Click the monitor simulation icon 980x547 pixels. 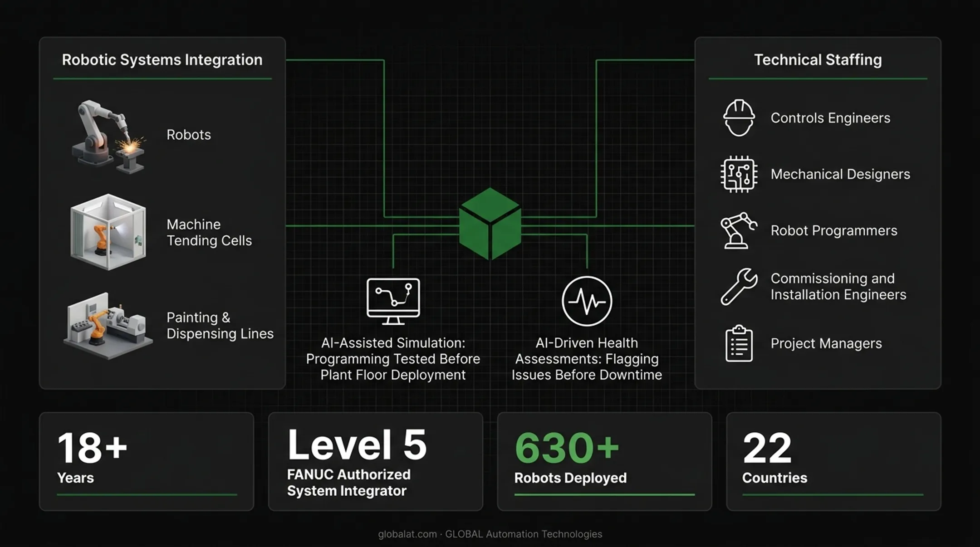[x=393, y=301]
